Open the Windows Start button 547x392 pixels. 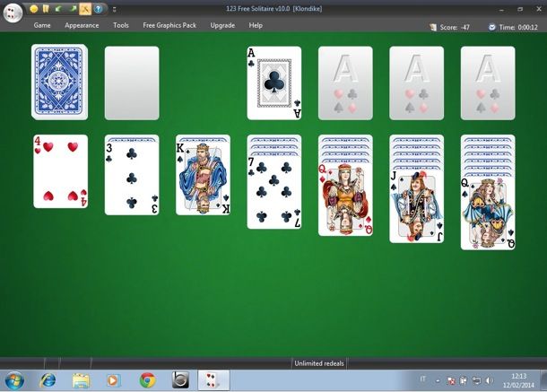(14, 380)
